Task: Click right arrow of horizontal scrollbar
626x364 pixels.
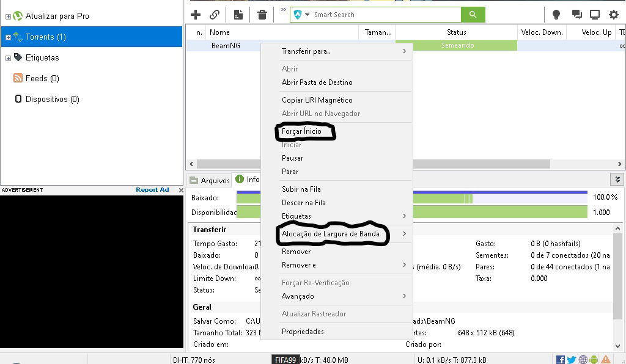Action: pos(620,164)
